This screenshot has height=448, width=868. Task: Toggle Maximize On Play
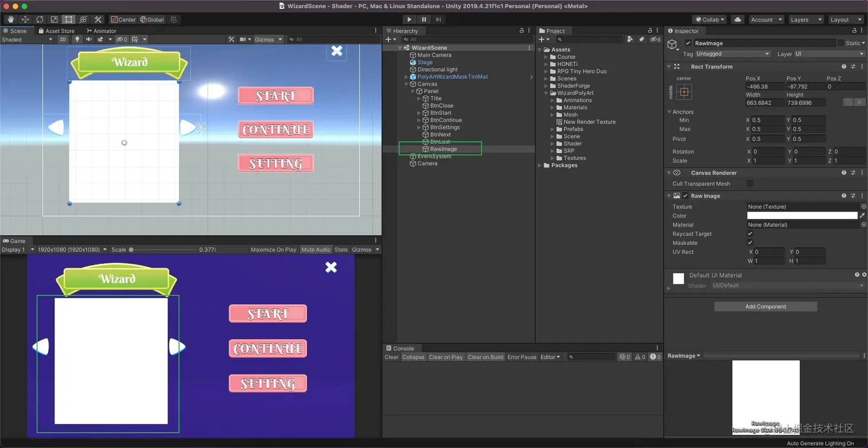pos(273,250)
